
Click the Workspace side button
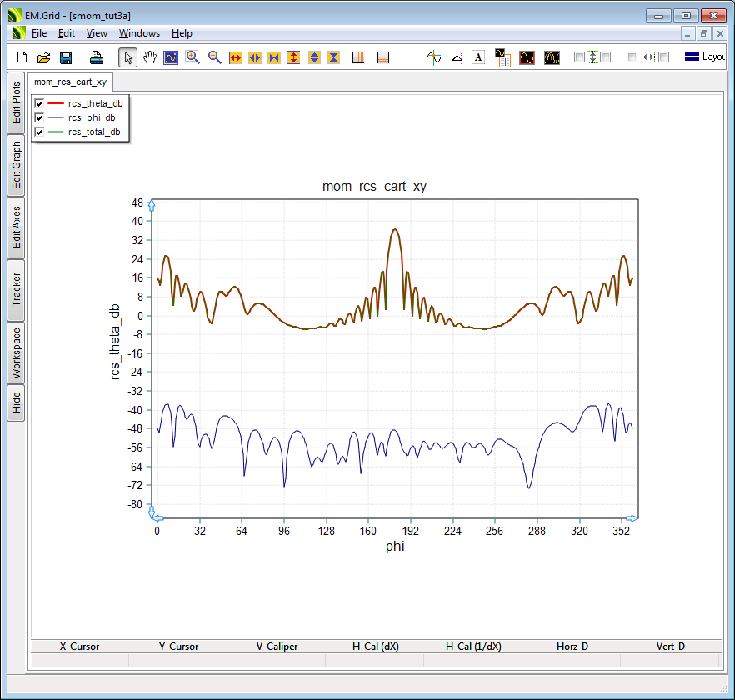click(16, 352)
